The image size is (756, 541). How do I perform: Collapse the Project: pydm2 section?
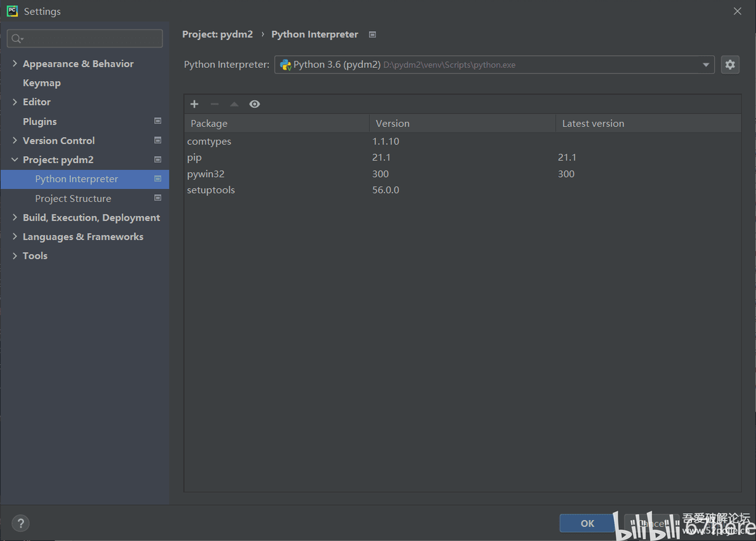coord(15,160)
